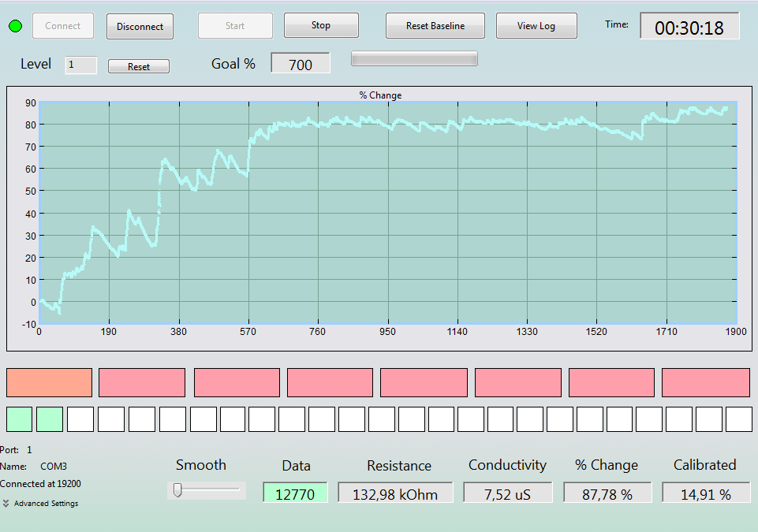Reset the level with Reset button
This screenshot has height=532, width=758.
139,66
